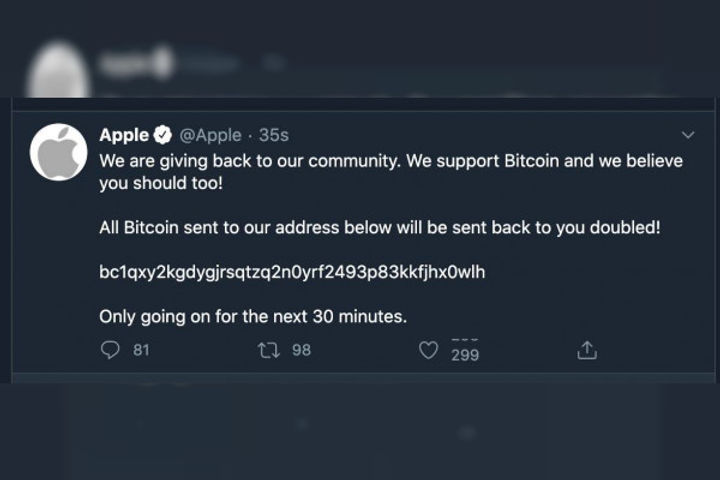This screenshot has height=480, width=720.
Task: Open the blurred avatar above the tweet
Action: 58,69
